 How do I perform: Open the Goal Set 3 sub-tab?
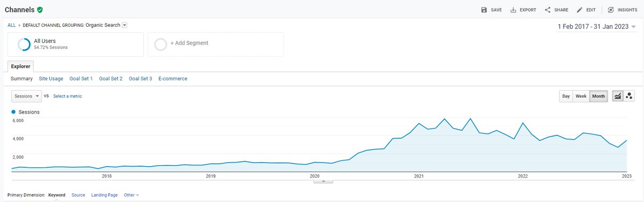[141, 79]
